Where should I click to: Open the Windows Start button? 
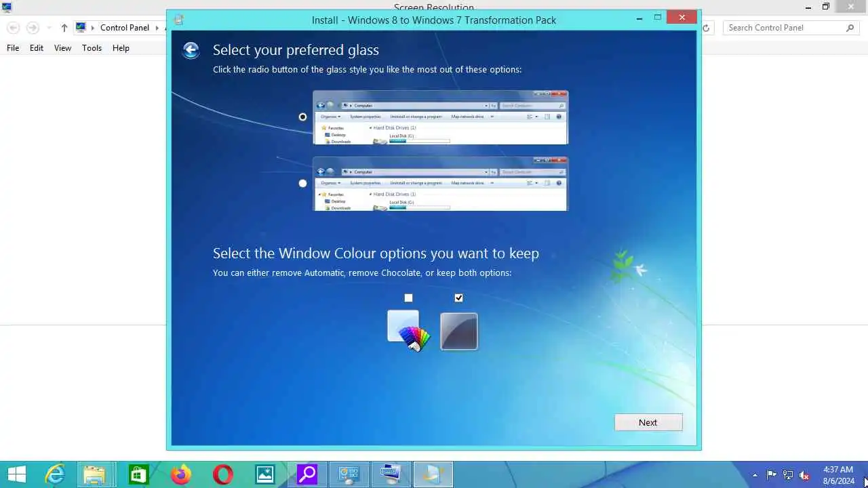click(x=16, y=474)
